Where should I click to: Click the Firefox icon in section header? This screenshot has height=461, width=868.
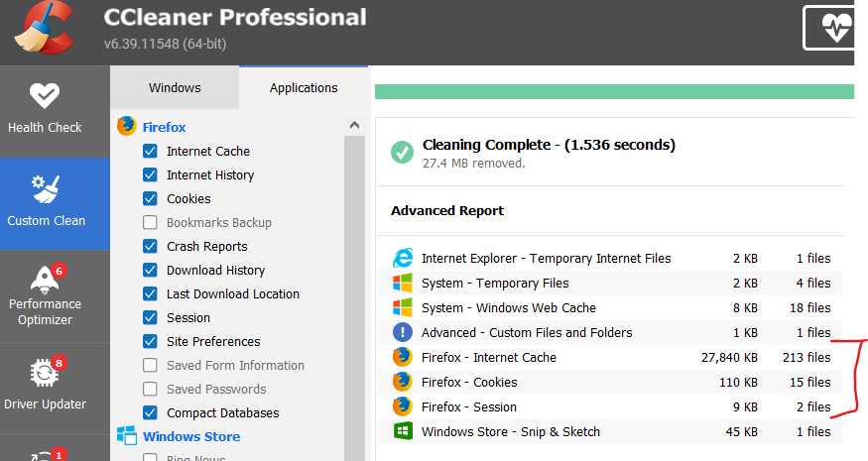(x=127, y=127)
